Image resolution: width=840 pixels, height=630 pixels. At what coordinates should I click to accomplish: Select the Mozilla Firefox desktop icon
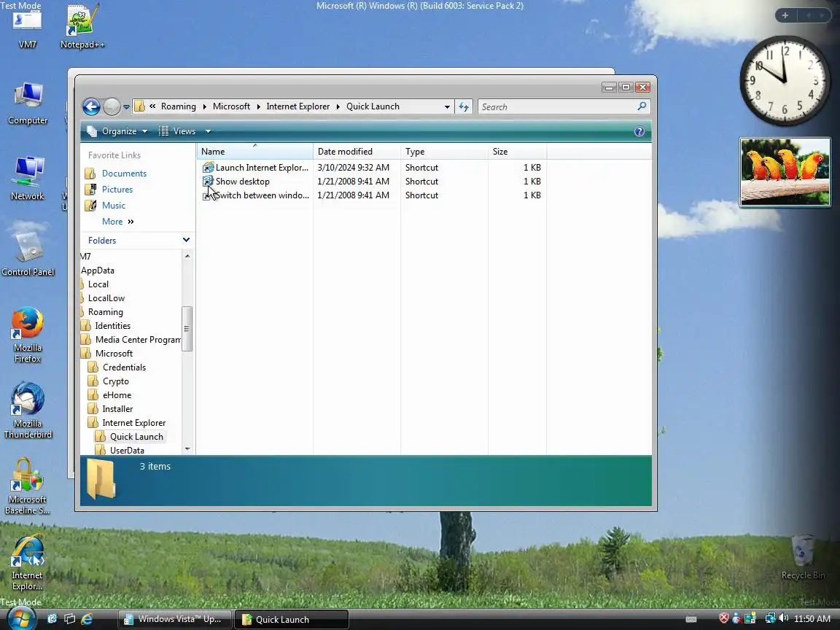click(x=27, y=335)
